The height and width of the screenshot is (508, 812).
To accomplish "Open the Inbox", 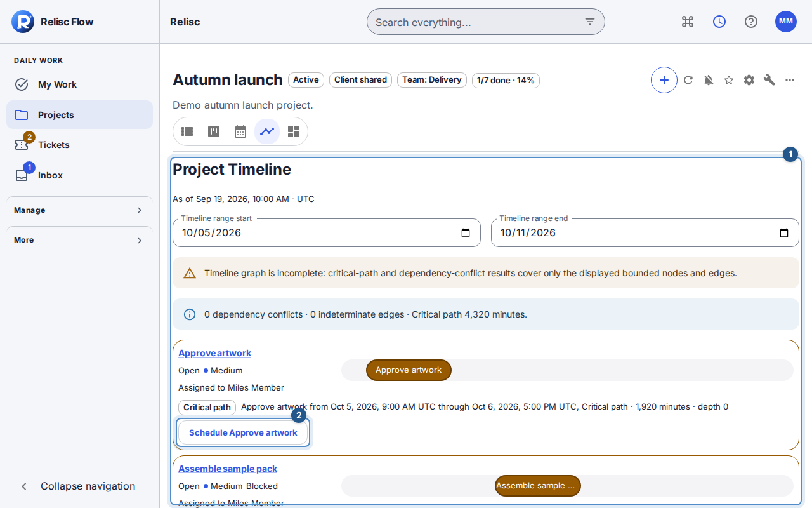I will tap(79, 175).
